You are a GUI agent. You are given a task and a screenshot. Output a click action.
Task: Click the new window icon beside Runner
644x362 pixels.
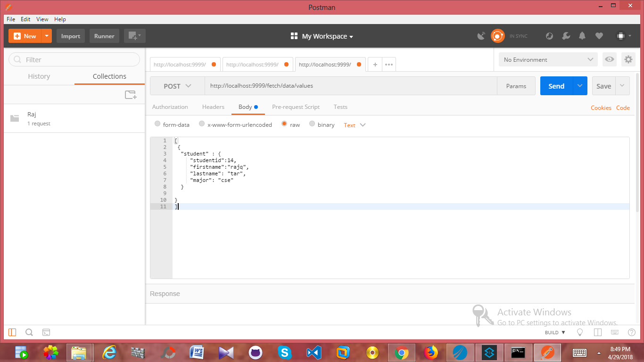tap(135, 36)
